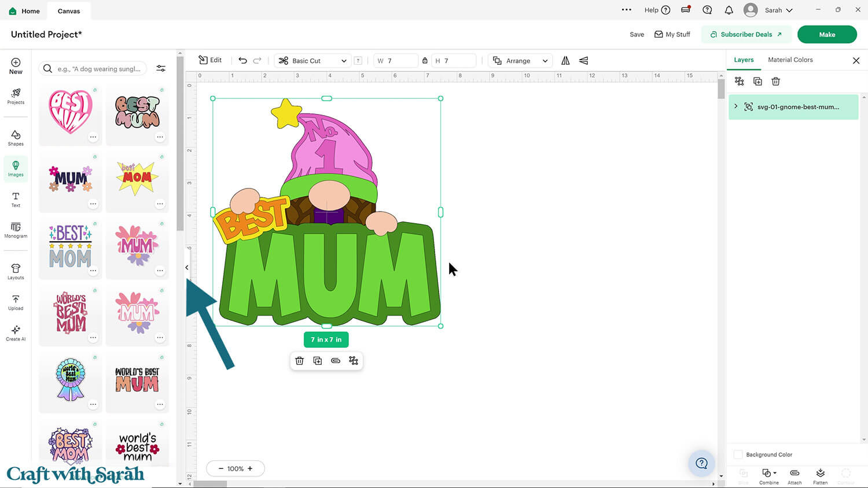
Task: Expand the svg-01-gnome-best-mum layer group
Action: 735,106
